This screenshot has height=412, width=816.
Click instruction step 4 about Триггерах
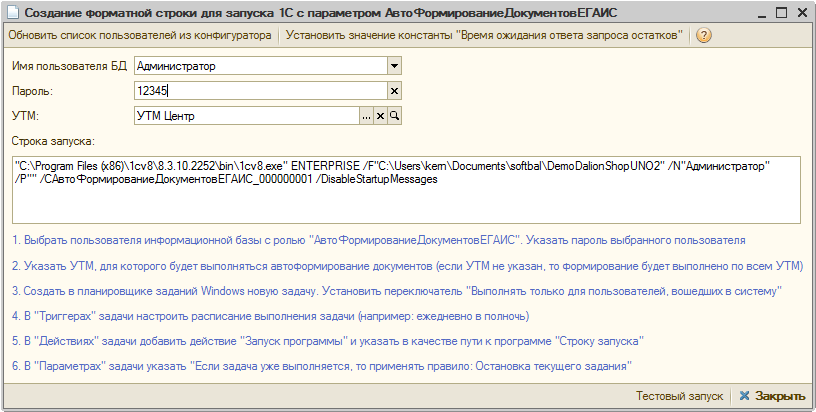pyautogui.click(x=271, y=316)
